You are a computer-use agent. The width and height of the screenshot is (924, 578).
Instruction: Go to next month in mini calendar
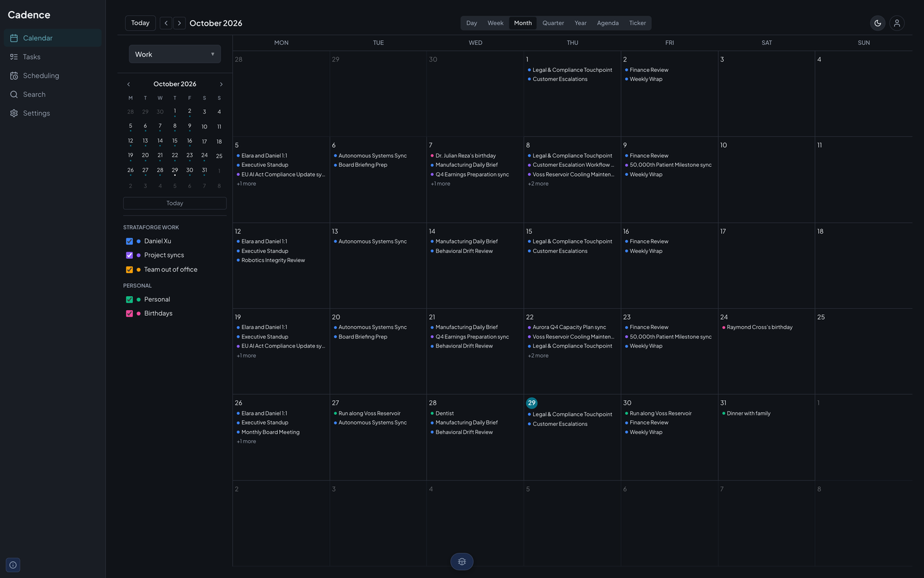221,84
